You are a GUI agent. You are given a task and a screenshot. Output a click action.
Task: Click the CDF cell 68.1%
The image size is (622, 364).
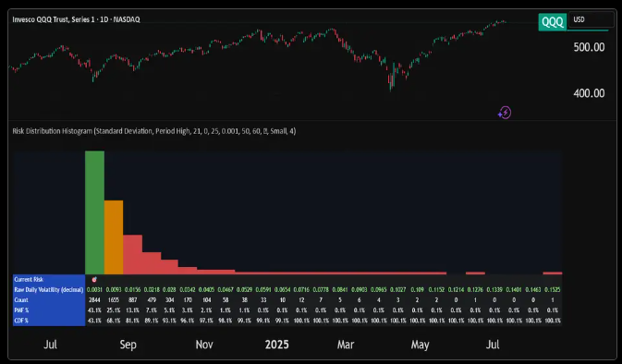pyautogui.click(x=114, y=321)
